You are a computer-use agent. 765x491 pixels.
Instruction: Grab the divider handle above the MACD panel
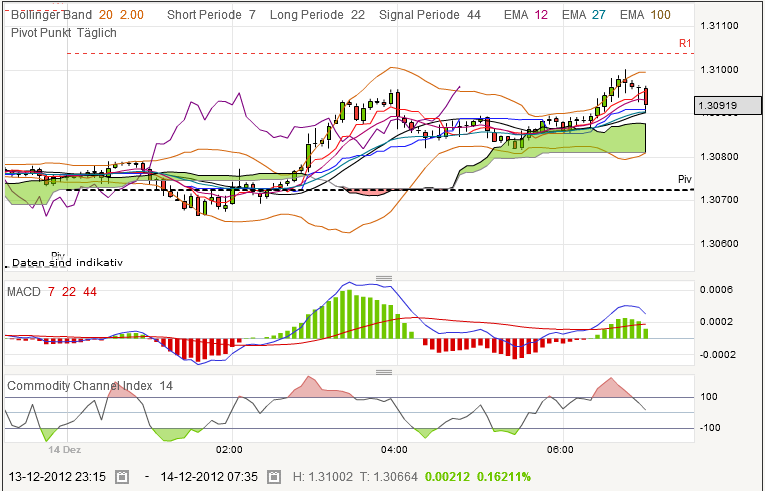tap(384, 278)
